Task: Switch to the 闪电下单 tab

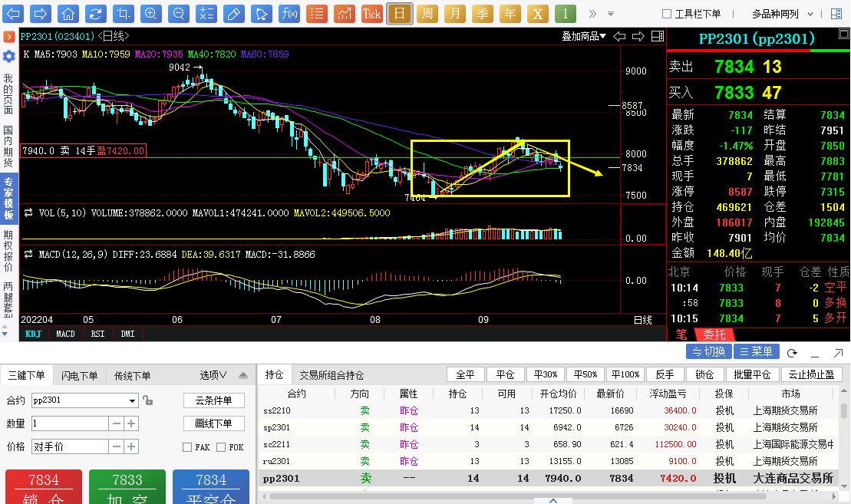Action: pyautogui.click(x=79, y=375)
